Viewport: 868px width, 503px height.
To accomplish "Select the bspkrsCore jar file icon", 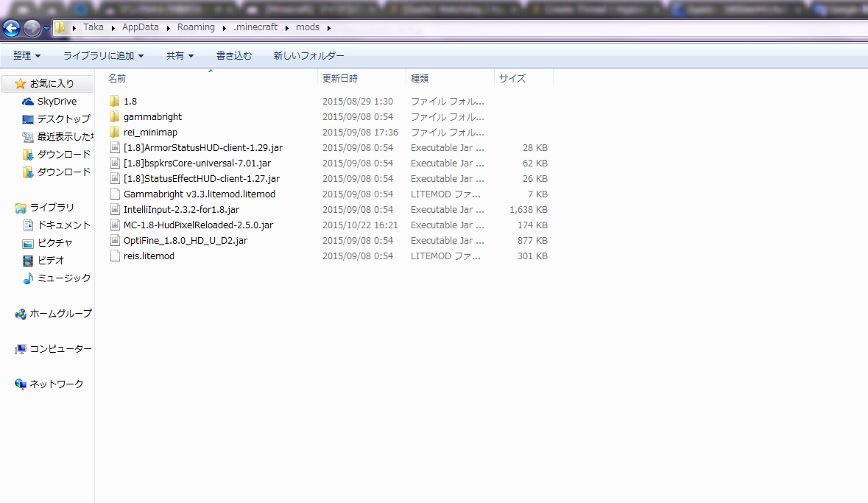I will (115, 163).
